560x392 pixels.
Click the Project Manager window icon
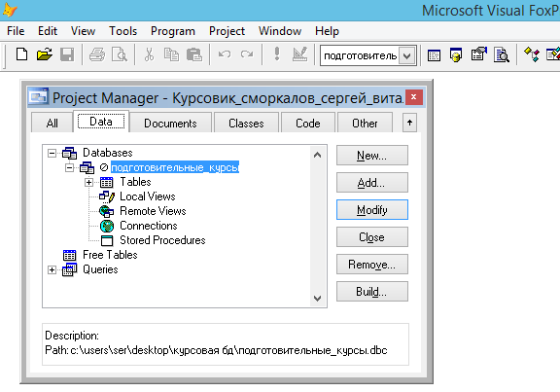(39, 96)
